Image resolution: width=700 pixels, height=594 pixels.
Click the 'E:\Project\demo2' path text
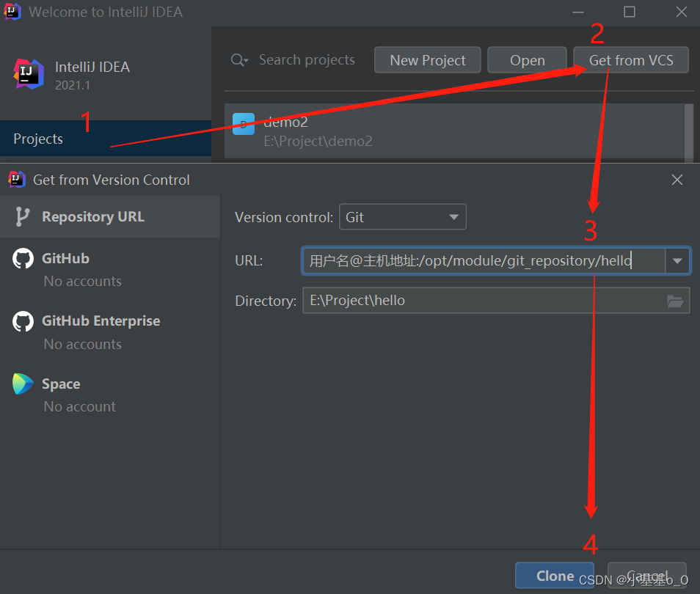(318, 141)
